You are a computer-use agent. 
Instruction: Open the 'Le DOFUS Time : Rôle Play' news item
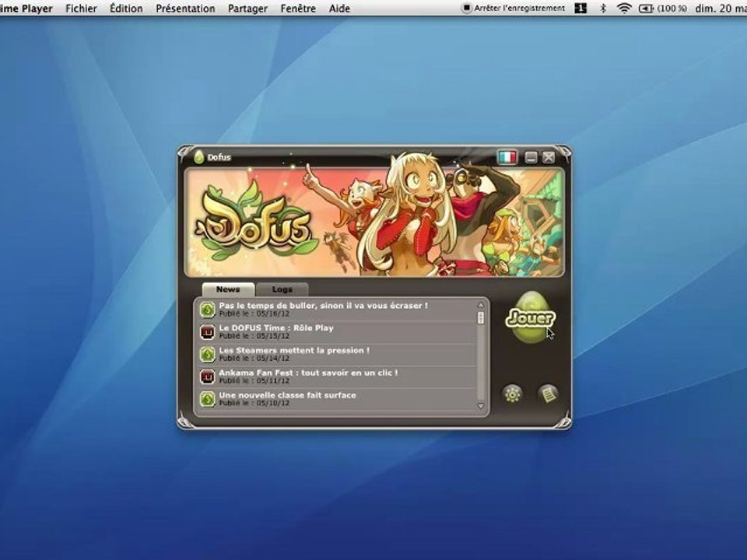pyautogui.click(x=337, y=332)
